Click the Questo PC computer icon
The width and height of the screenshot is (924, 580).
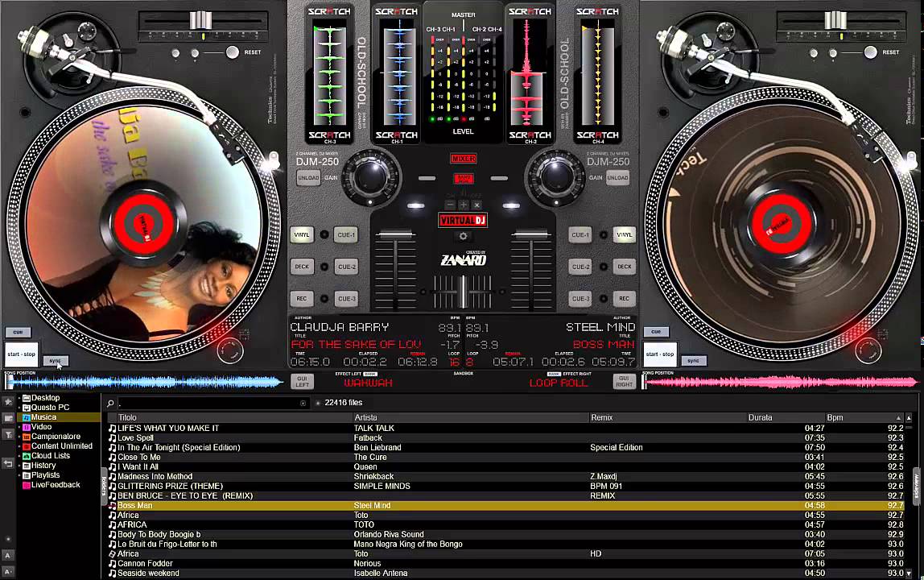pos(27,408)
